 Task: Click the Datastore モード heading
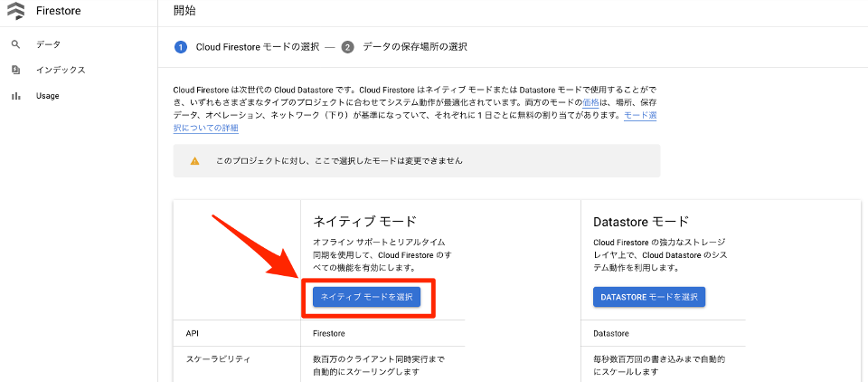(640, 221)
